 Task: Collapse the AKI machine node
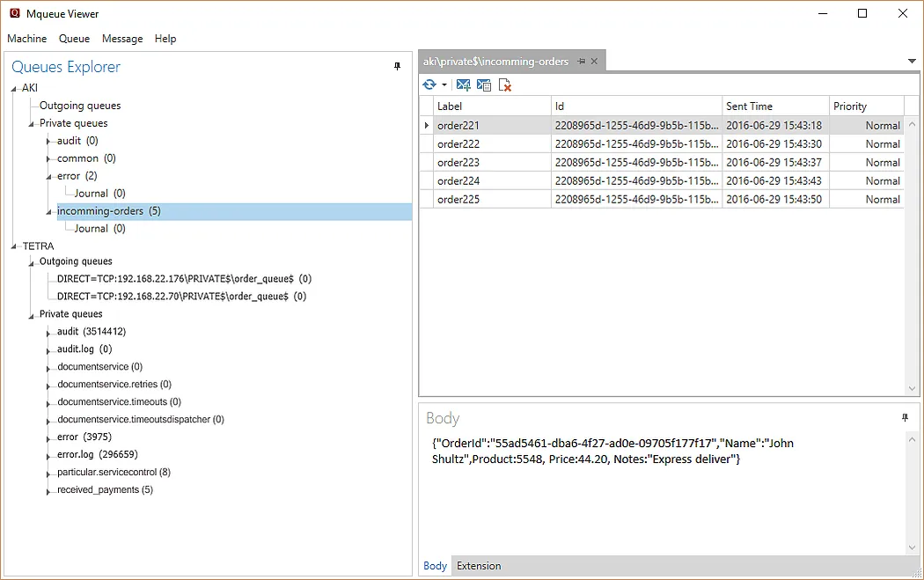13,89
